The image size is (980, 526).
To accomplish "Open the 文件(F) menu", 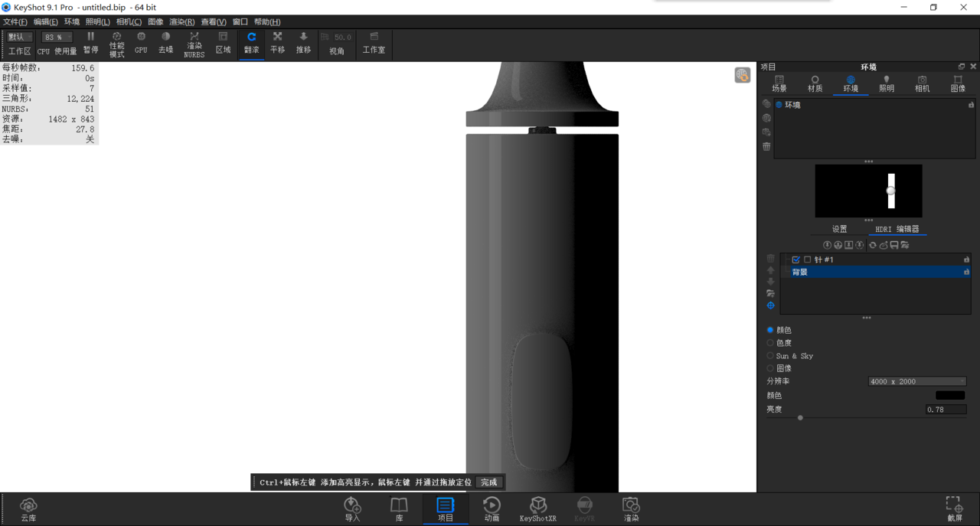I will pos(15,21).
